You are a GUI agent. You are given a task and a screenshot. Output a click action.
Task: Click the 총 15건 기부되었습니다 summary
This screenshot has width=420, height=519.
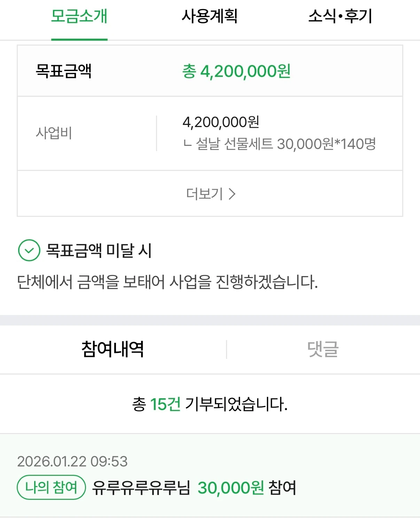210,404
